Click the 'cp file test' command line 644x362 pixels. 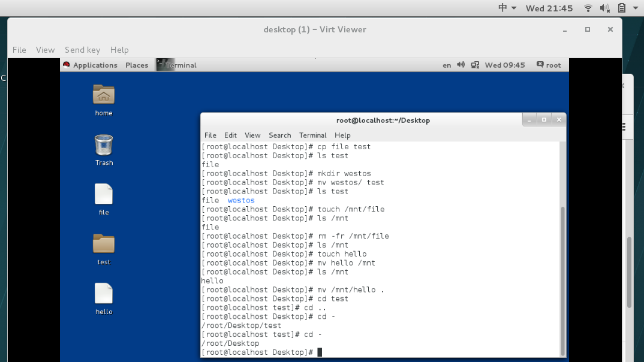286,146
